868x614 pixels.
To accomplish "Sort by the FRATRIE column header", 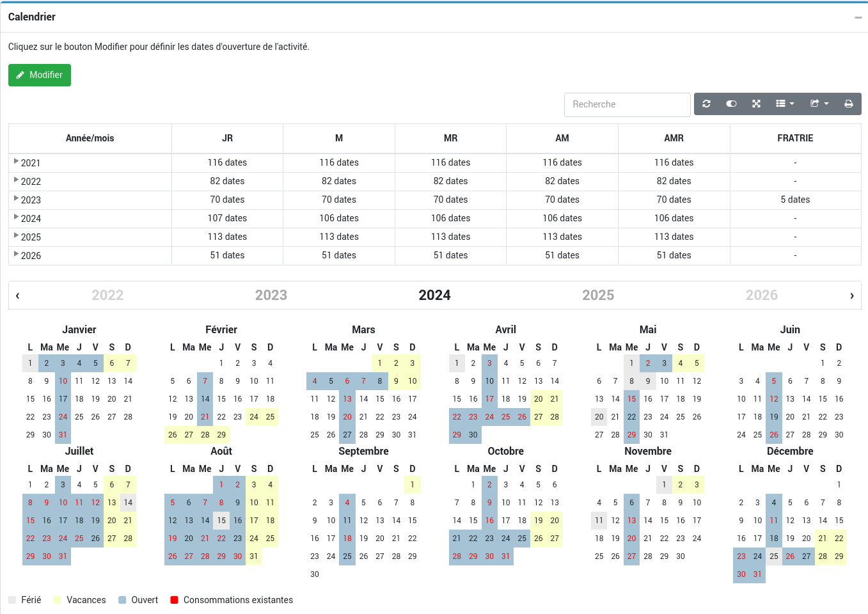I will pyautogui.click(x=794, y=138).
